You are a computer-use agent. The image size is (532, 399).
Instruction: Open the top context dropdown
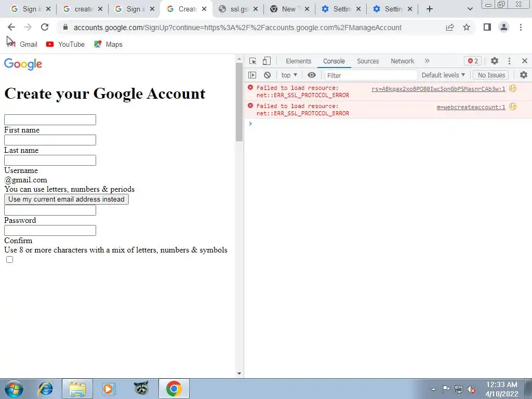tap(289, 75)
